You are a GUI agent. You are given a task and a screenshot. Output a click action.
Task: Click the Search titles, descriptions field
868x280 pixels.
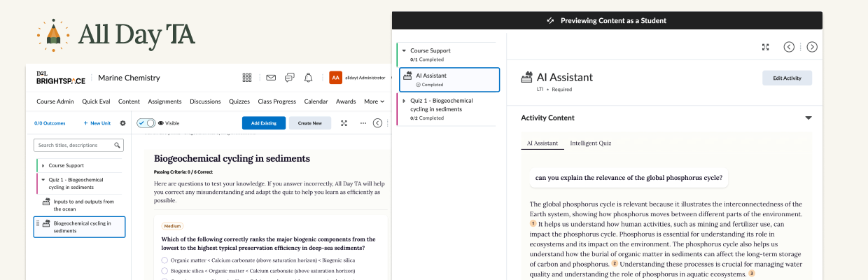point(73,146)
